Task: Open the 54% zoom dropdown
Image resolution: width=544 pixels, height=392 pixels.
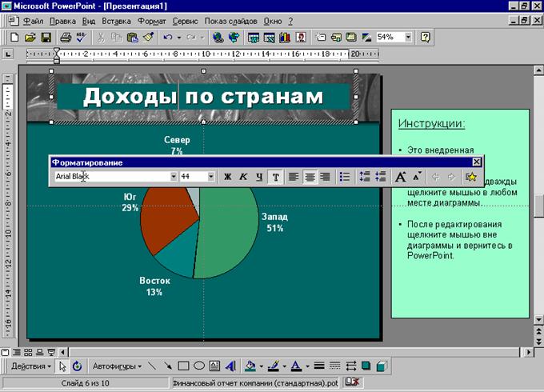Action: point(408,38)
